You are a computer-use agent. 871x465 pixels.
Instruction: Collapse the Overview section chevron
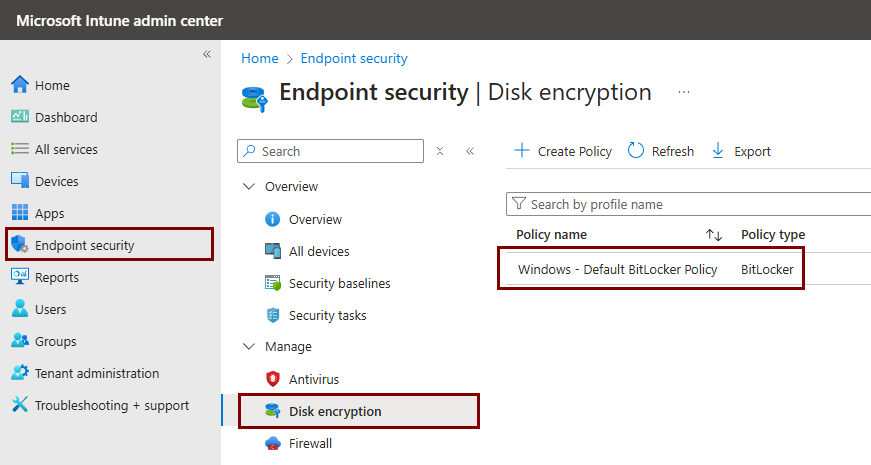pos(248,187)
